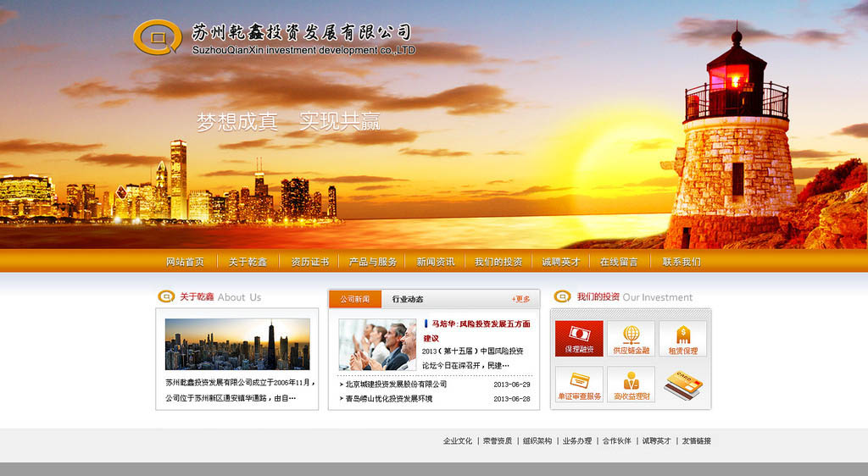The image size is (868, 476).
Task: Open 新闻资讯 navigation item
Action: (x=436, y=262)
